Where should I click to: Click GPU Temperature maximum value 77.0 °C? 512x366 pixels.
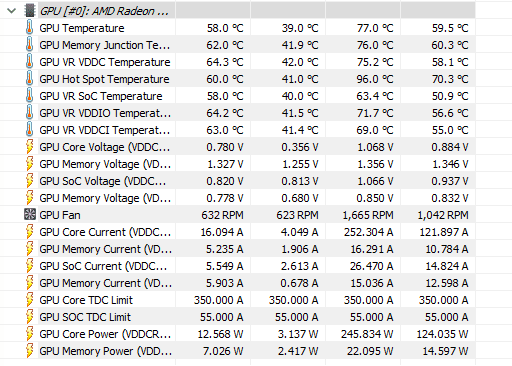click(375, 28)
